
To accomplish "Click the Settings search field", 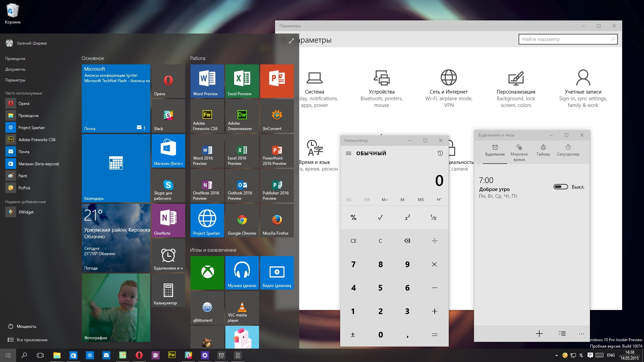I will coord(568,39).
